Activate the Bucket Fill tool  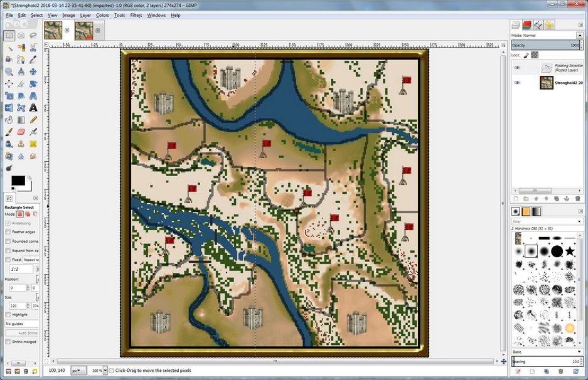pos(9,120)
